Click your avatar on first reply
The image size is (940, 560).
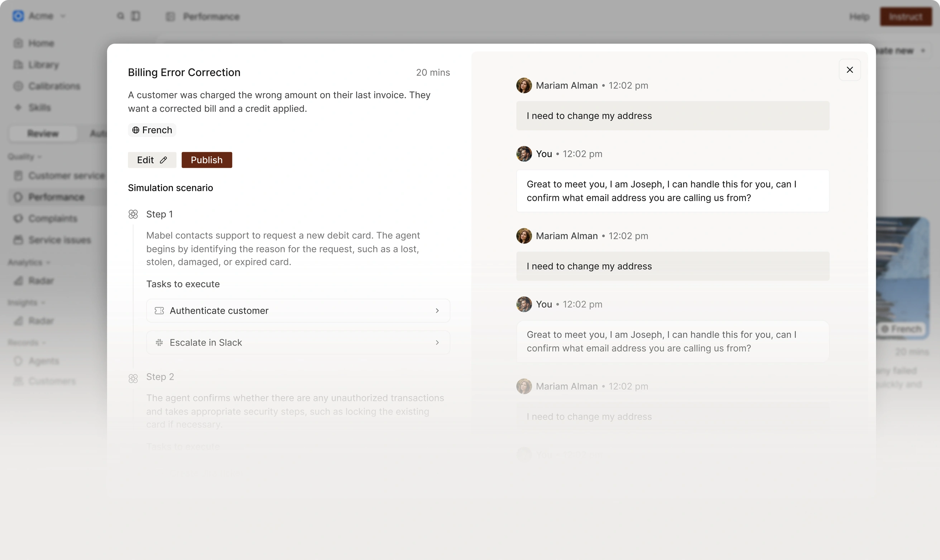(x=524, y=154)
